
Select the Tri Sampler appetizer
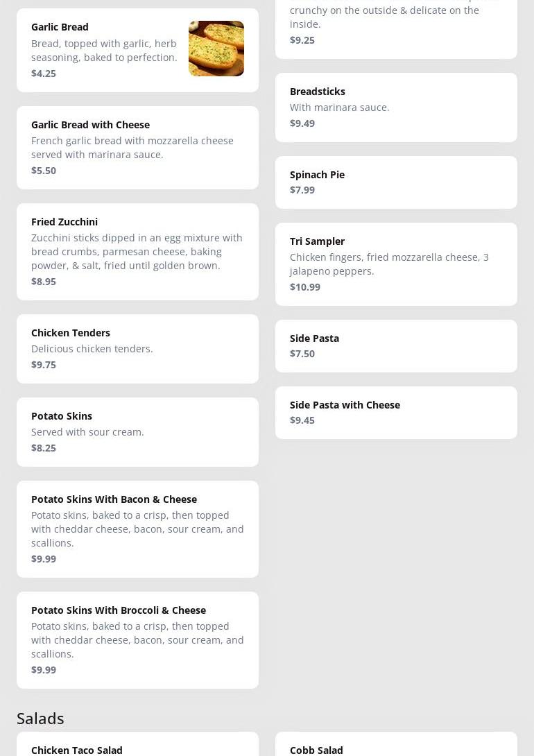click(317, 241)
